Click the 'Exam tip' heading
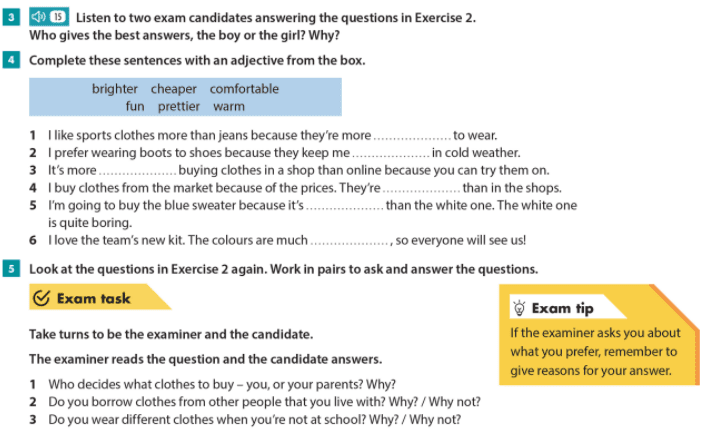 (562, 308)
